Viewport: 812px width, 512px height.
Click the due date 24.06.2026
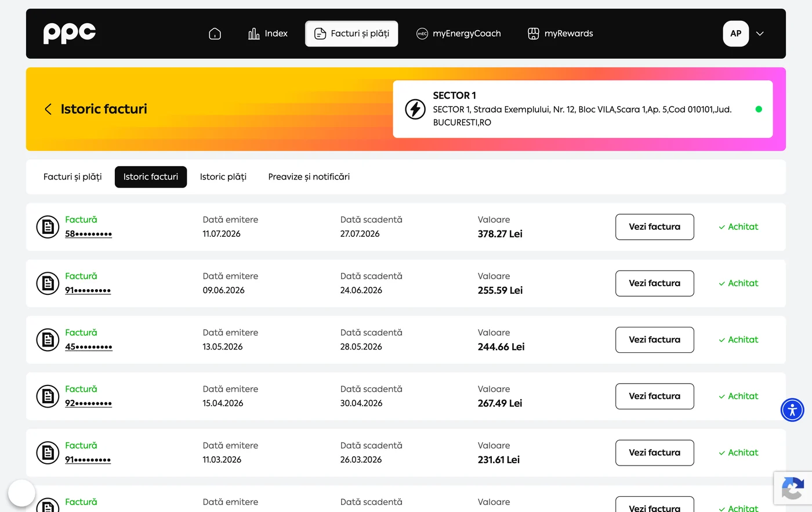click(x=361, y=290)
